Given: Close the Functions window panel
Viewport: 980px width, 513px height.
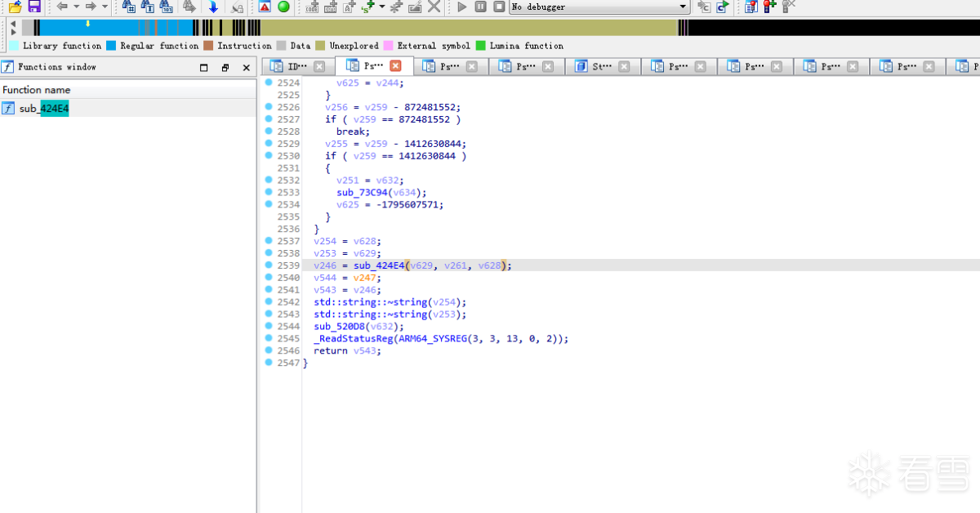Looking at the screenshot, I should pos(247,68).
